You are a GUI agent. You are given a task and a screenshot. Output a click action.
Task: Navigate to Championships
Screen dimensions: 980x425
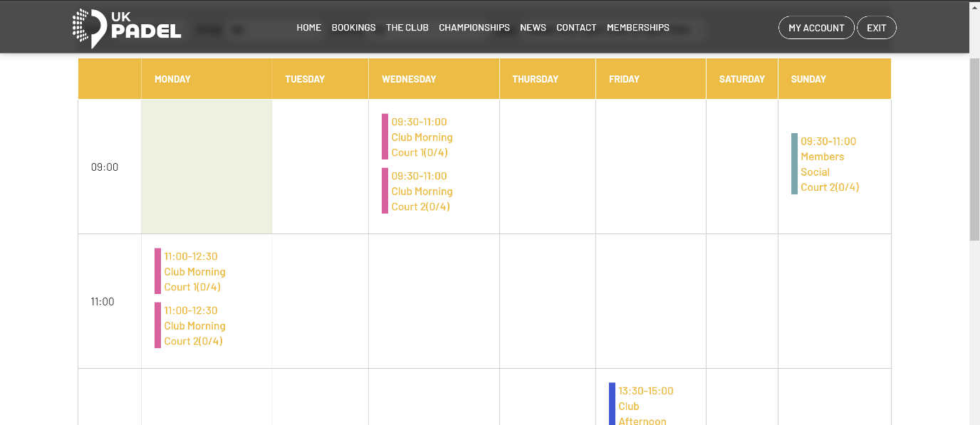pyautogui.click(x=474, y=28)
